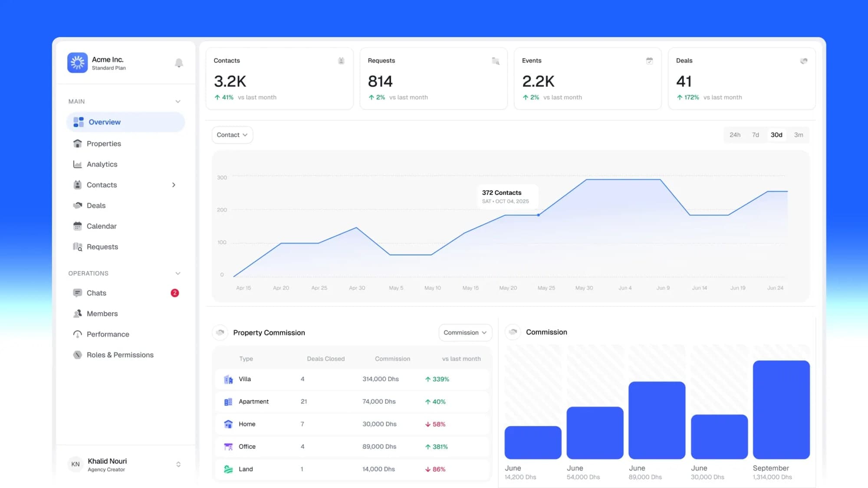868x488 pixels.
Task: Open the Commission dropdown in Property Commission
Action: click(x=465, y=332)
